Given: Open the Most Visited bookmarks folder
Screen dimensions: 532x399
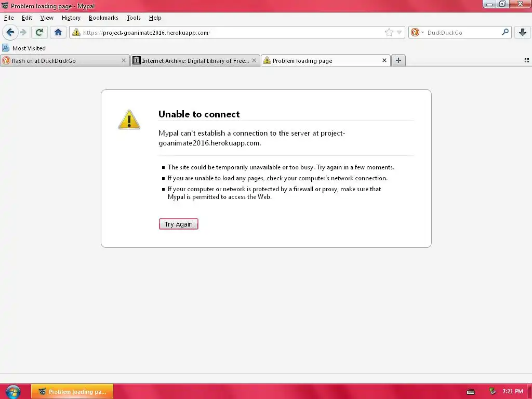Looking at the screenshot, I should click(24, 48).
